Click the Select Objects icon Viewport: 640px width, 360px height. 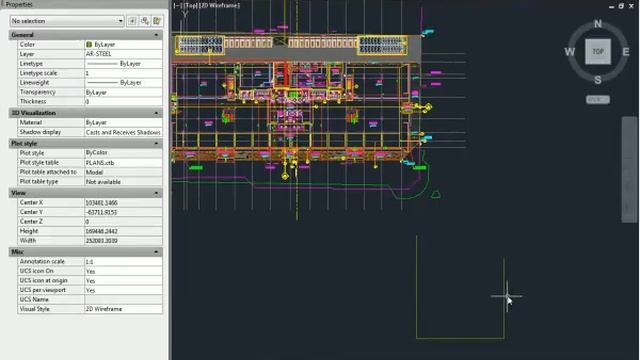click(x=144, y=21)
